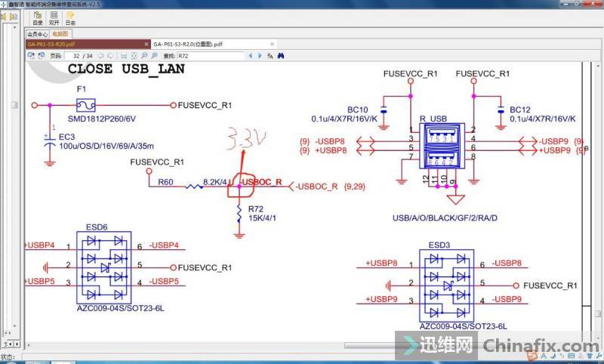Close the GA-P61-S3-R2.0(位置图).pdf tab
Image resolution: width=604 pixels, height=364 pixels.
click(272, 45)
